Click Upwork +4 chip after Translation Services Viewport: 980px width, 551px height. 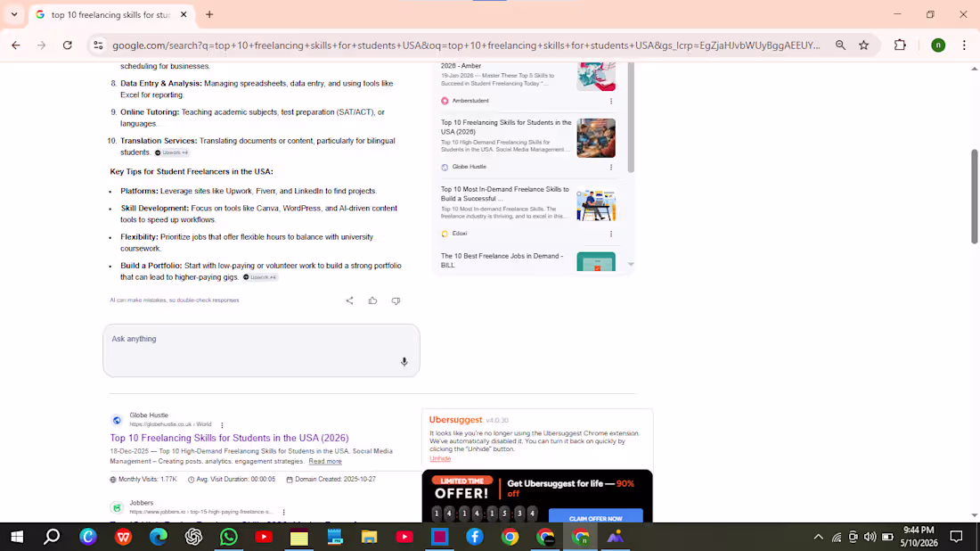point(172,152)
